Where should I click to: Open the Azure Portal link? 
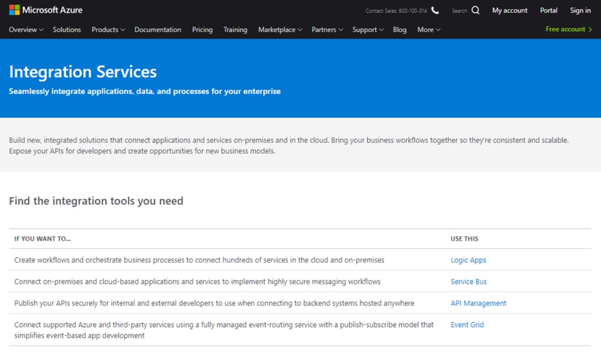tap(549, 11)
